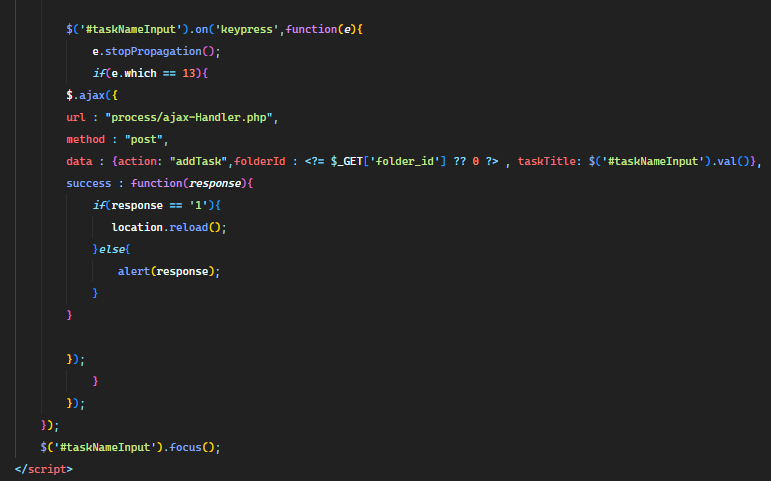The width and height of the screenshot is (771, 481).
Task: Click the number 13 key code
Action: 189,73
